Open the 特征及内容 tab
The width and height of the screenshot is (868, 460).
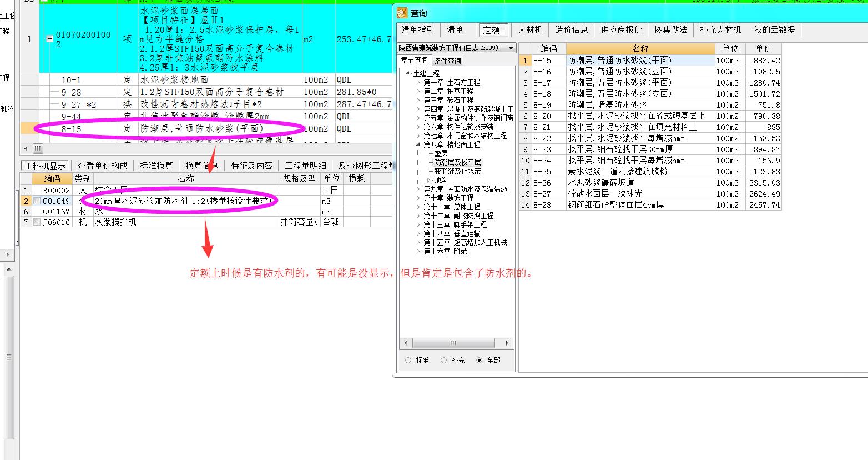pos(252,166)
